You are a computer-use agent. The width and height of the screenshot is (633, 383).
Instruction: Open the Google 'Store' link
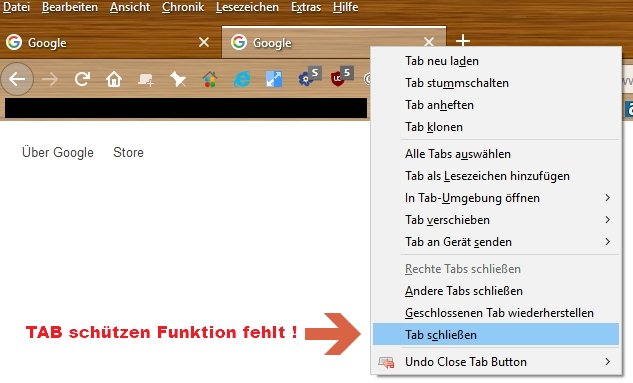[128, 153]
